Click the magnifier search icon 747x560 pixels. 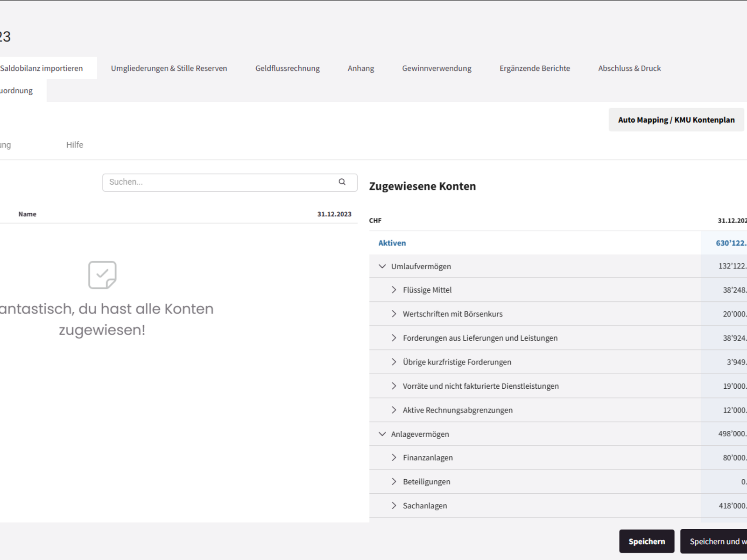(x=342, y=182)
